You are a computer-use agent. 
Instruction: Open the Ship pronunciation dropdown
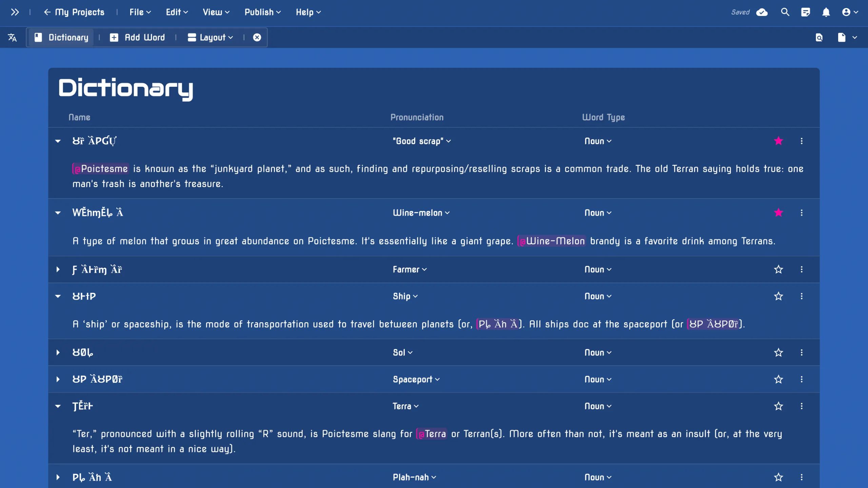[x=405, y=296]
